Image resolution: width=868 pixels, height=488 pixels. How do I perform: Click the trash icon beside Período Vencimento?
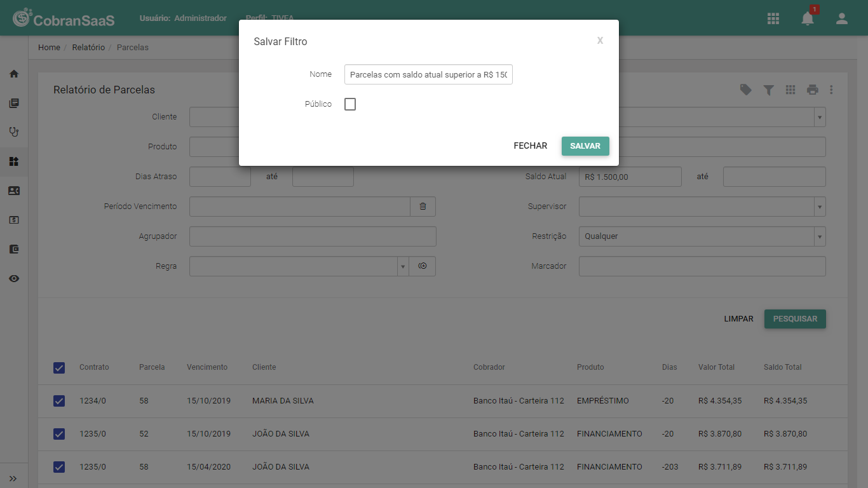pos(423,207)
